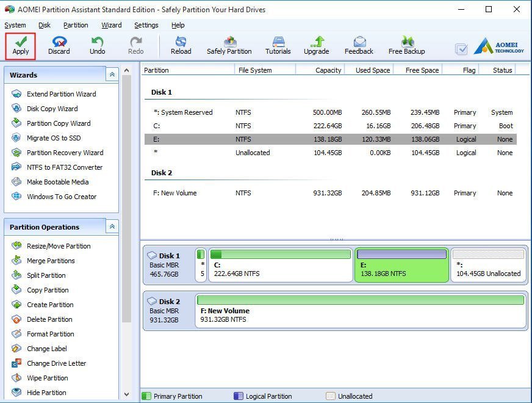The height and width of the screenshot is (403, 532).
Task: Open the Tutorials toolbar item
Action: 278,46
